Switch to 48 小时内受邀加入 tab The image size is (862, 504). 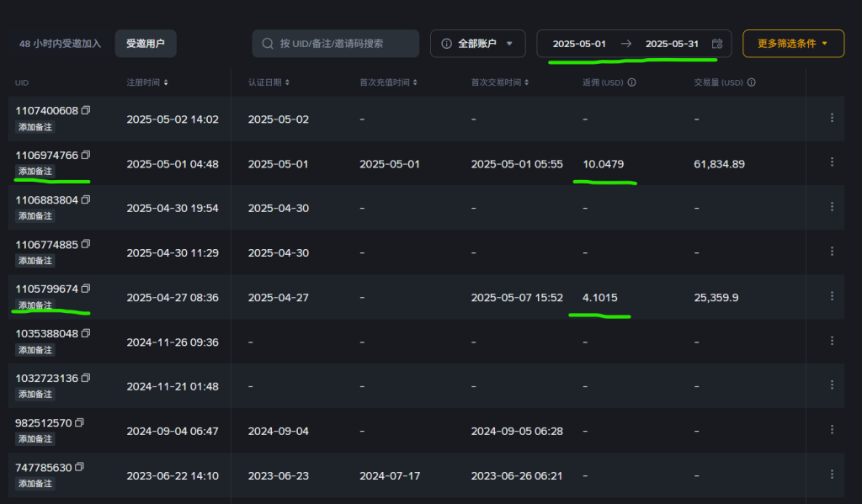[60, 44]
